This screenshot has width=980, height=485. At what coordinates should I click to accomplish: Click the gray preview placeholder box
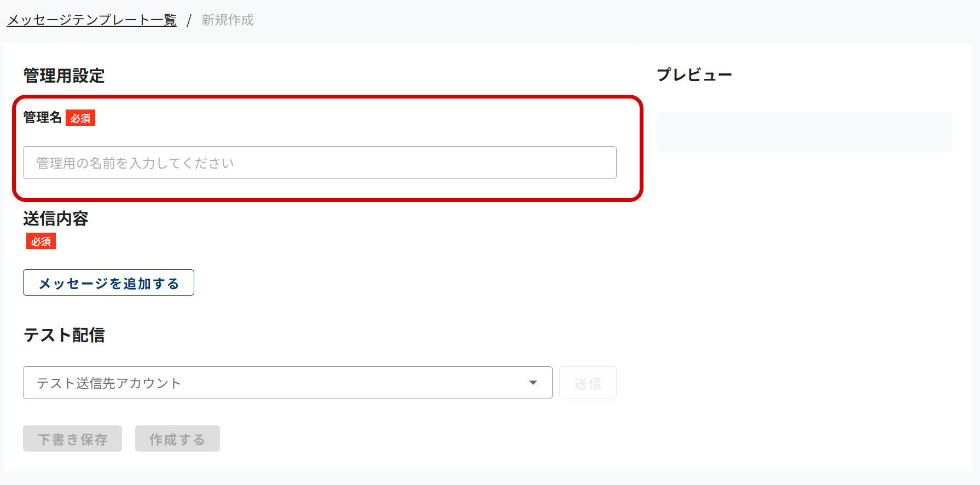804,132
